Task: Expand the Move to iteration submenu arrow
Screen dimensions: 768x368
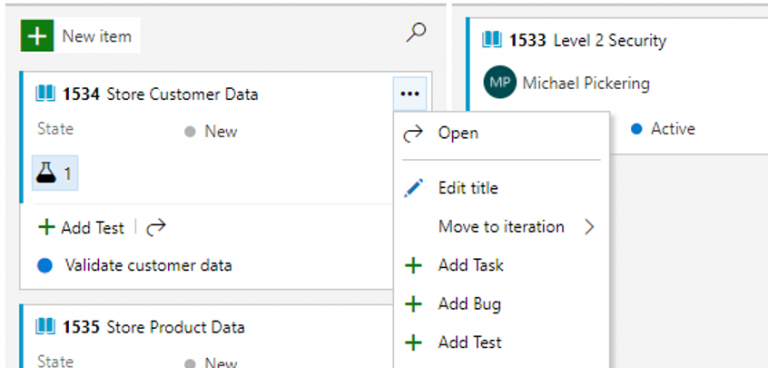Action: coord(589,227)
